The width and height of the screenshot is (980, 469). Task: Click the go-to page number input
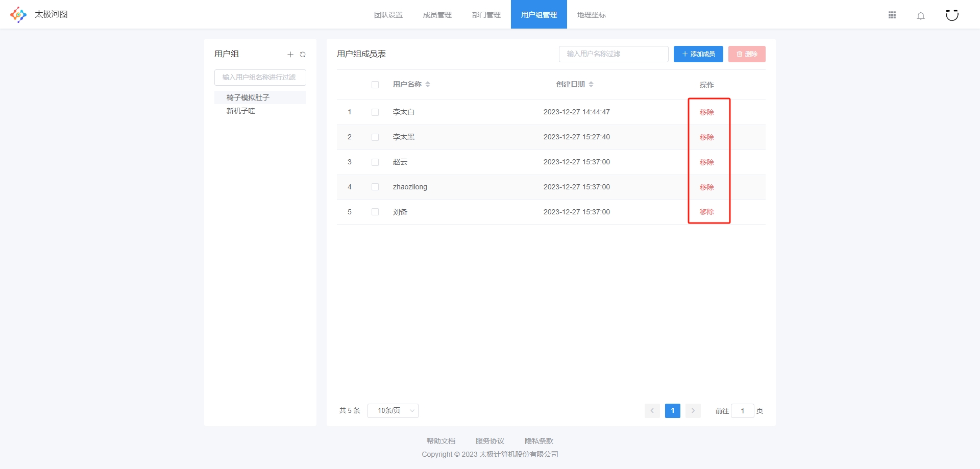[x=743, y=411]
